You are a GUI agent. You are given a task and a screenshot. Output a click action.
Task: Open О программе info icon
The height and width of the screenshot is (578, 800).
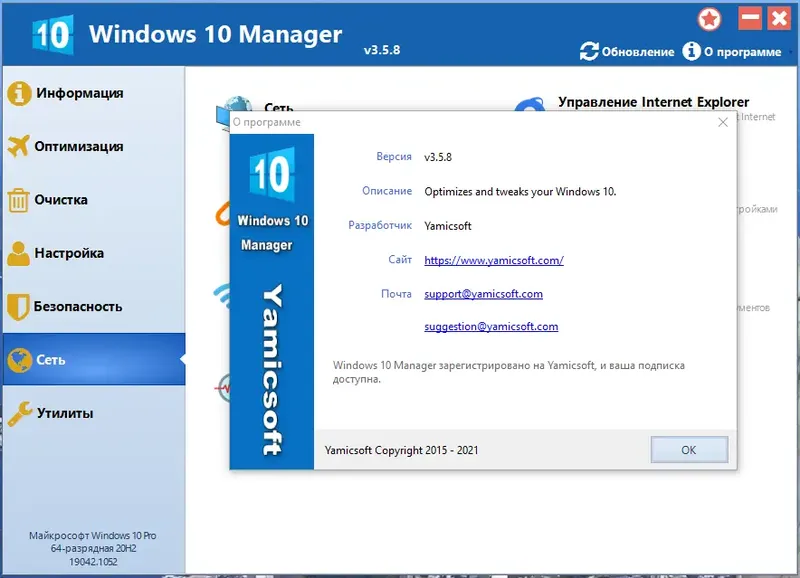pyautogui.click(x=691, y=51)
